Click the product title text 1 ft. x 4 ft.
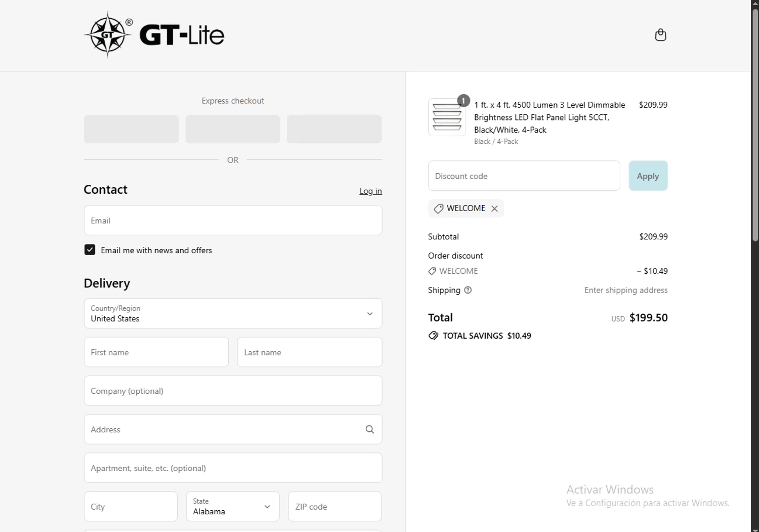The height and width of the screenshot is (532, 759). click(550, 117)
